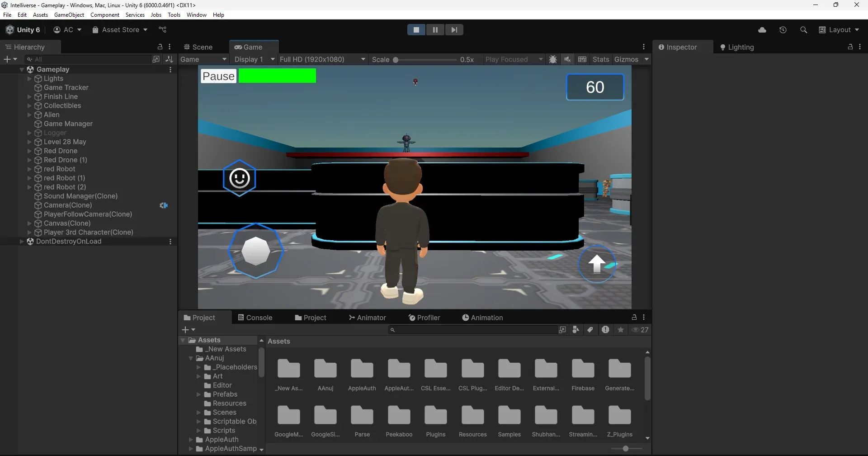Click the in-game jump arrow button

coord(597,264)
